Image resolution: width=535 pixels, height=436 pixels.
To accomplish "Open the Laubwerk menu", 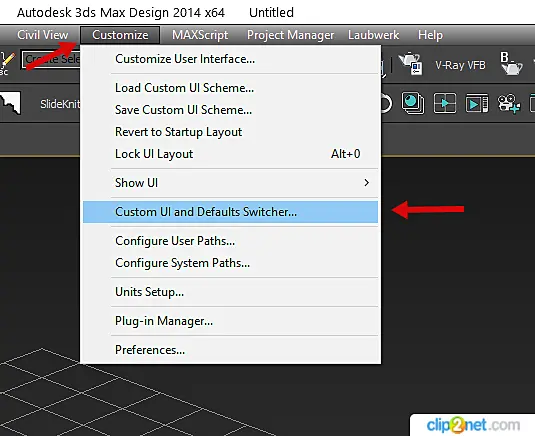I will (x=374, y=35).
